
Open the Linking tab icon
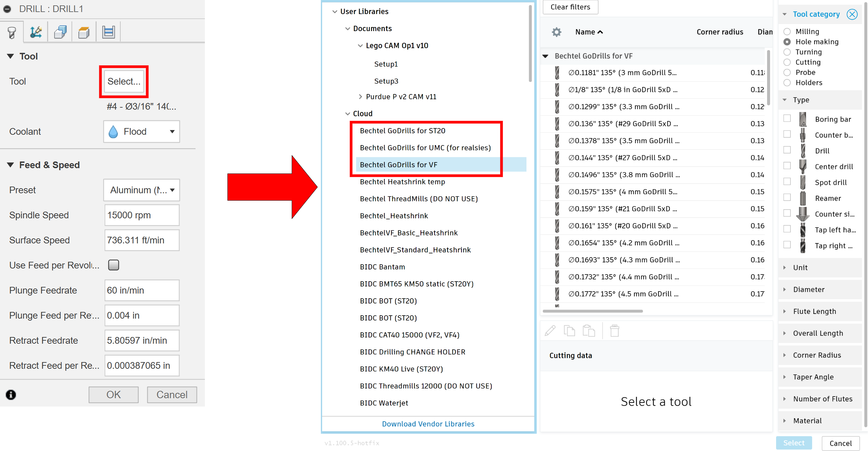click(x=109, y=32)
